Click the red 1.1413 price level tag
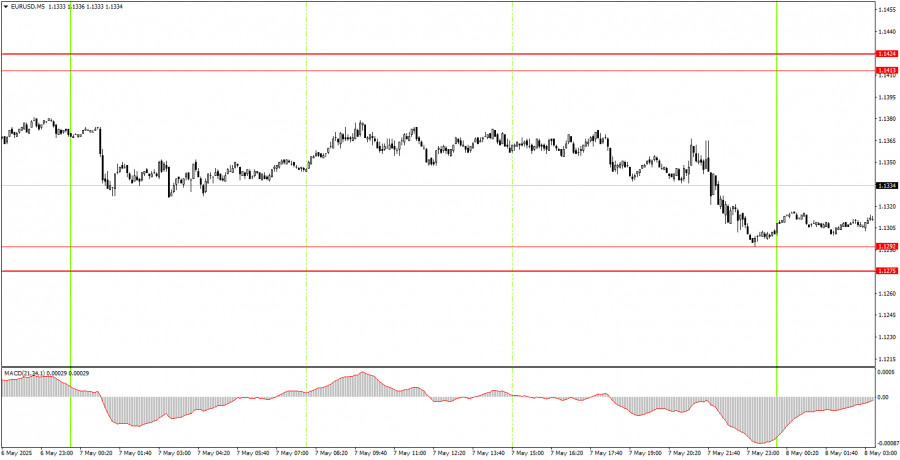The image size is (900, 460). [887, 70]
